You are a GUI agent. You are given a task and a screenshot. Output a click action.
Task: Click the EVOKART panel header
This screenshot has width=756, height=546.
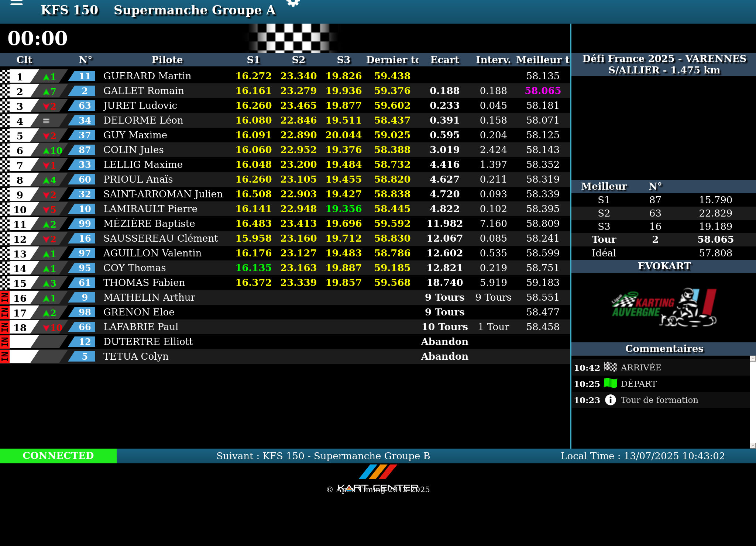click(664, 266)
